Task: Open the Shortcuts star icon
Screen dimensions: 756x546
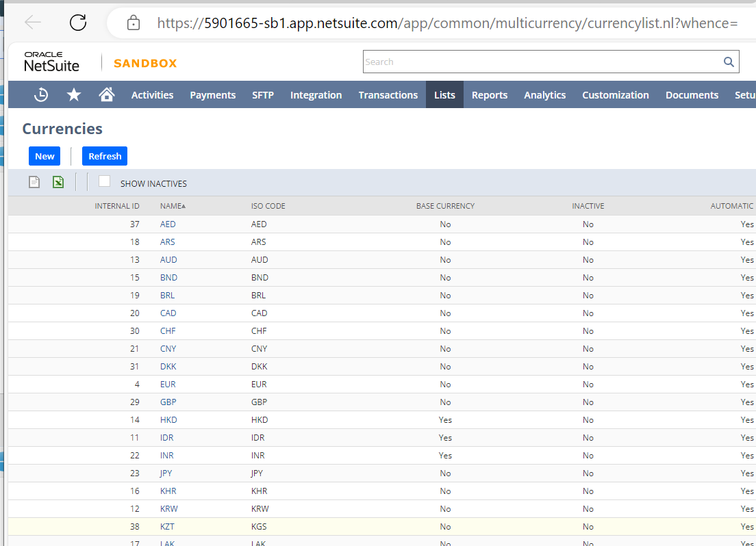Action: [74, 94]
